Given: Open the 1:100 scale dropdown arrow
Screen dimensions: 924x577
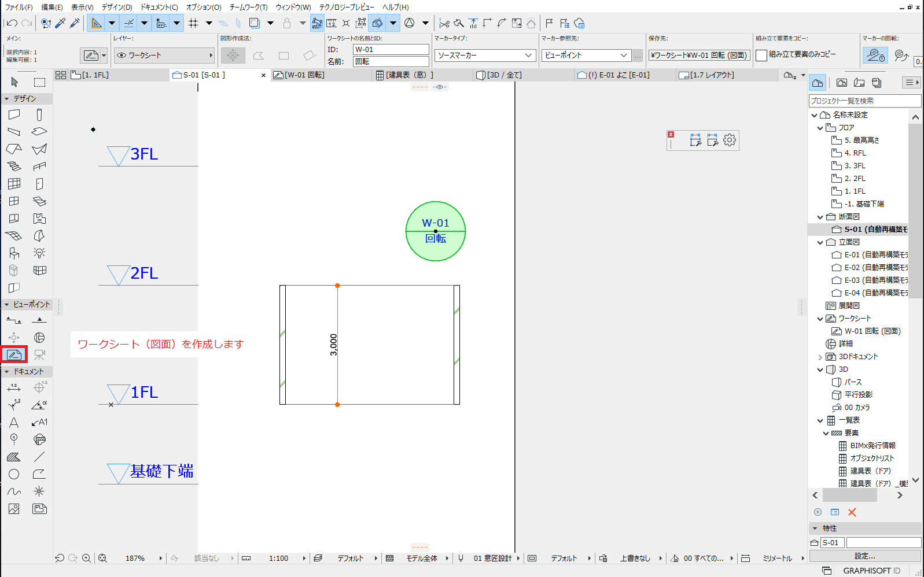Looking at the screenshot, I should [x=304, y=558].
